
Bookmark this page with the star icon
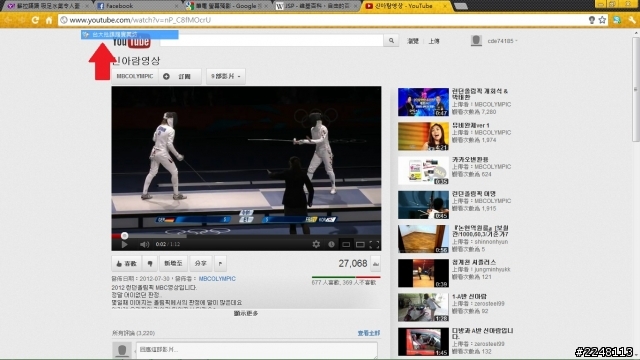(x=602, y=20)
